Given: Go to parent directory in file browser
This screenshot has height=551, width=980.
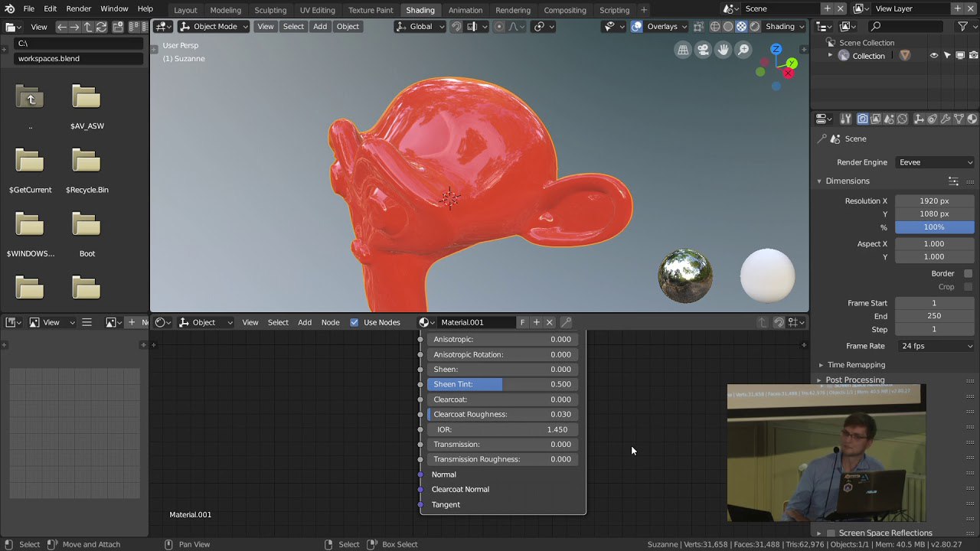Looking at the screenshot, I should 87,26.
